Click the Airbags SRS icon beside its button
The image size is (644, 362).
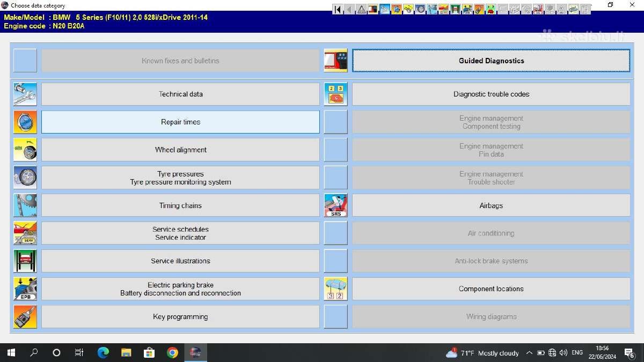pos(336,205)
